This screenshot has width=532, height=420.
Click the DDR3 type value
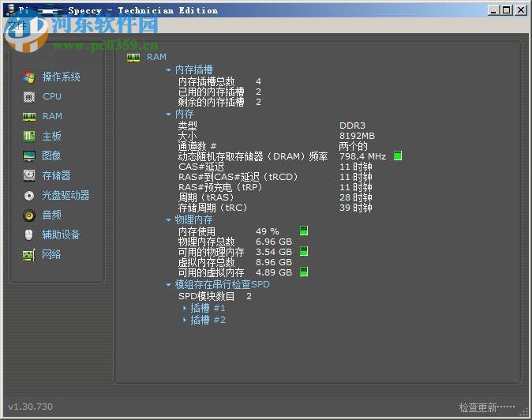(x=352, y=126)
